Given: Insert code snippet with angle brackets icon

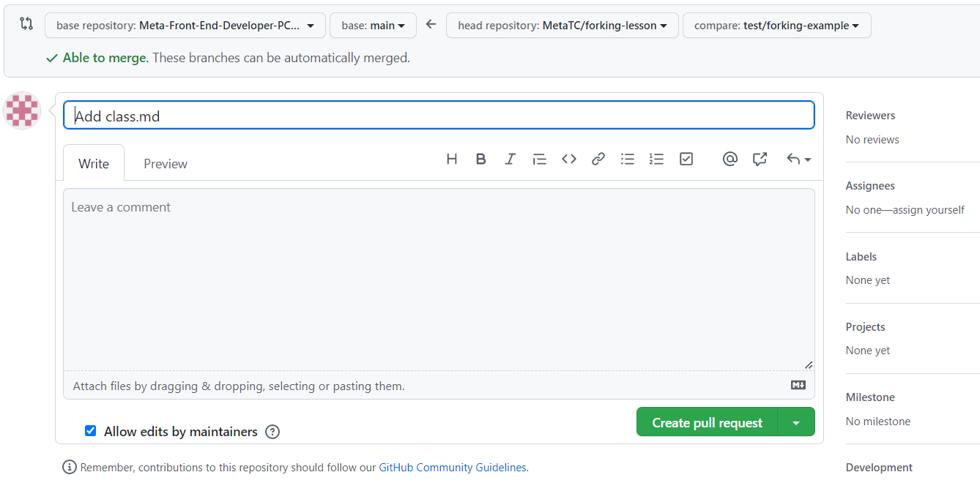Looking at the screenshot, I should (569, 159).
